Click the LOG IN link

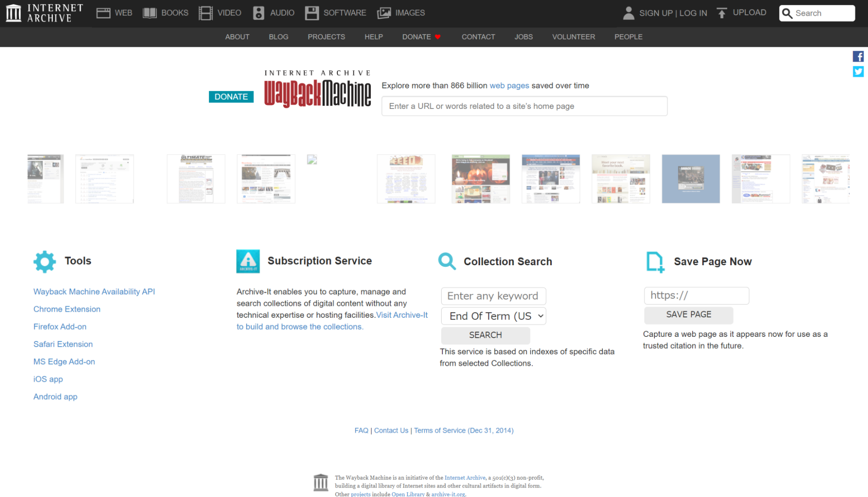[x=693, y=13]
